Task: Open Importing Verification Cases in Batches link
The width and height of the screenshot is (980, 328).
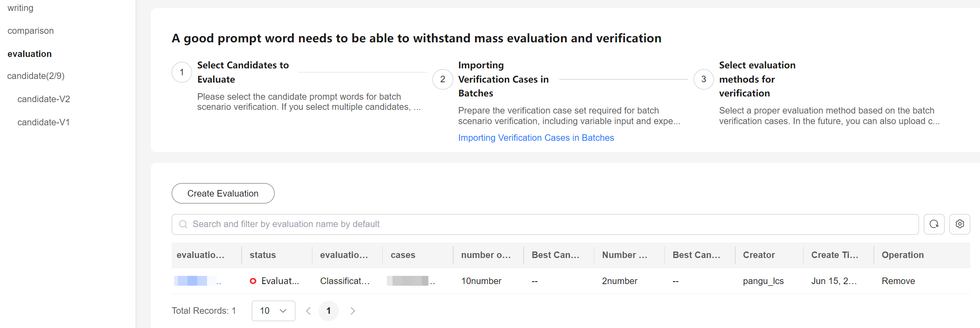Action: coord(536,138)
